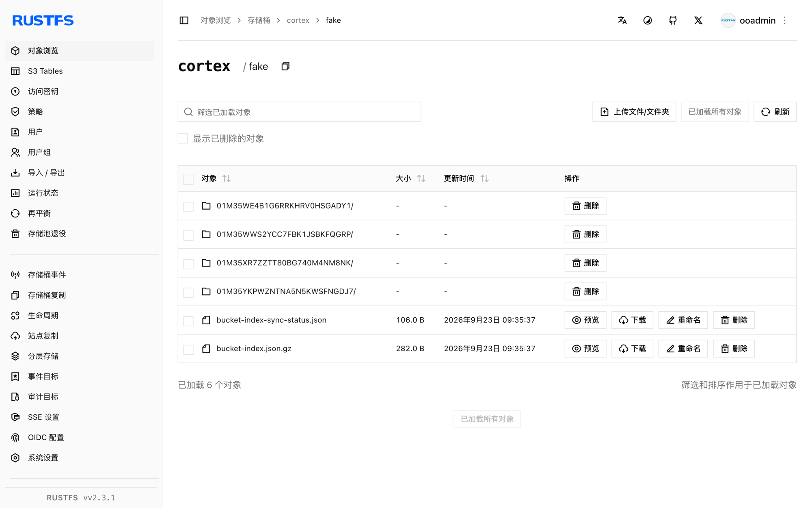Focus the 筛选已加载对象 search field
812x508 pixels.
pos(299,112)
